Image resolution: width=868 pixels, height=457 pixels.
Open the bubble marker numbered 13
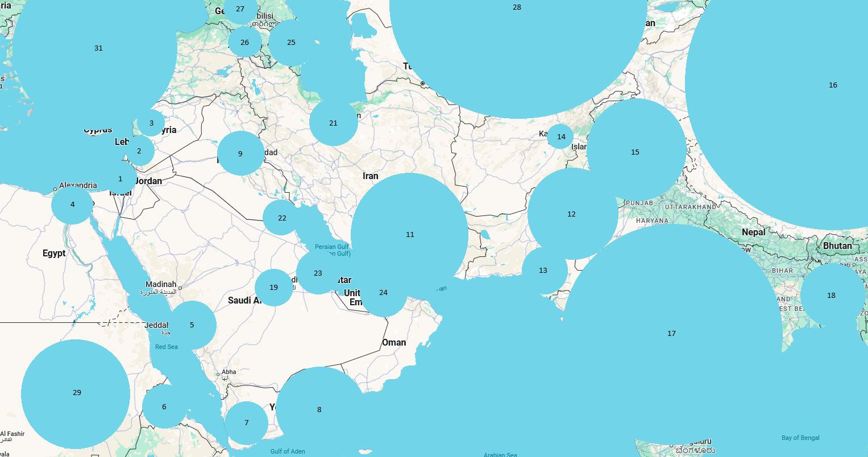[x=545, y=270]
